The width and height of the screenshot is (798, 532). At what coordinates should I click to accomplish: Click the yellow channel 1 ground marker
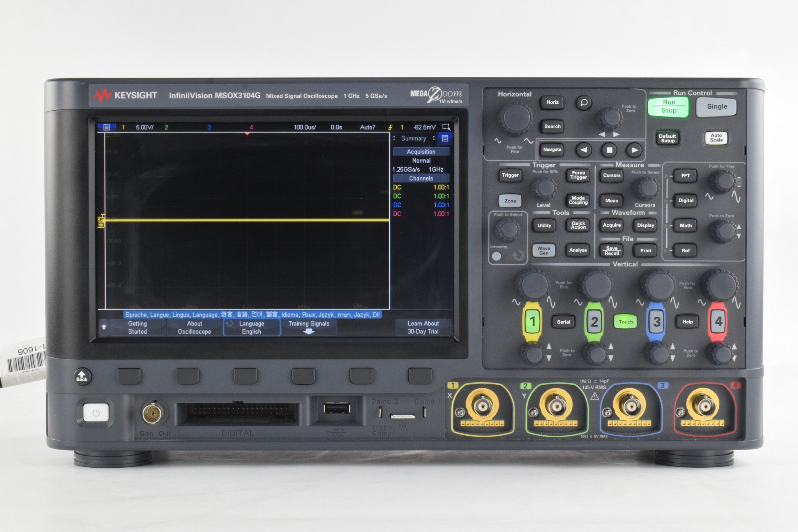point(101,221)
